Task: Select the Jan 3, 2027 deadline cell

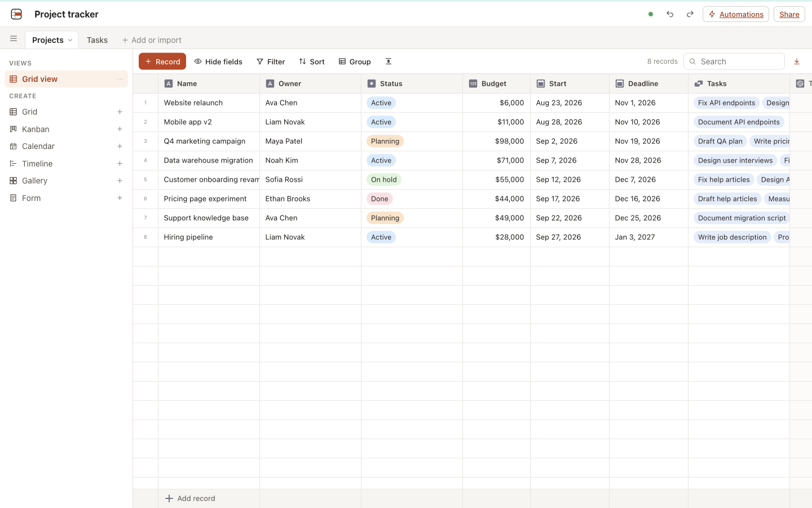Action: click(648, 237)
